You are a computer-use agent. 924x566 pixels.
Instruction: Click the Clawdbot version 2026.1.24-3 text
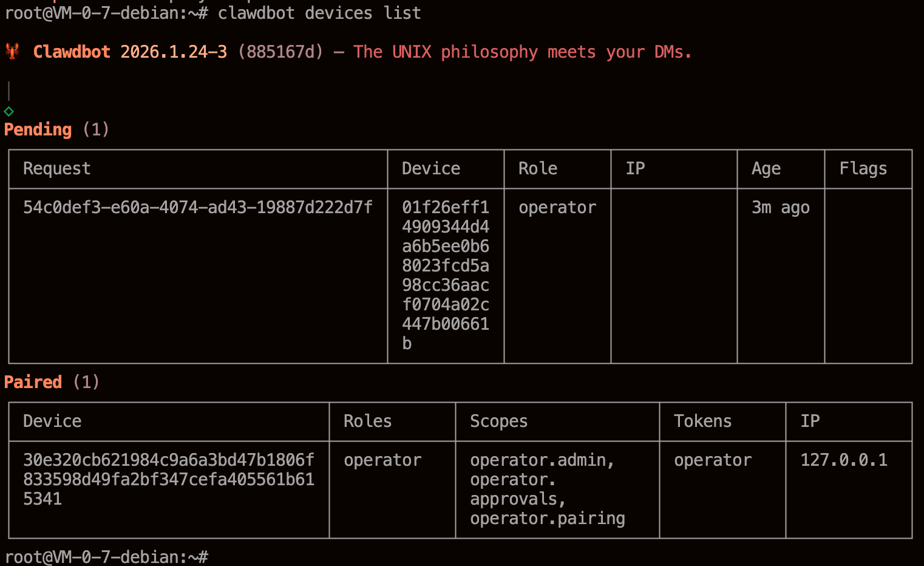(174, 52)
